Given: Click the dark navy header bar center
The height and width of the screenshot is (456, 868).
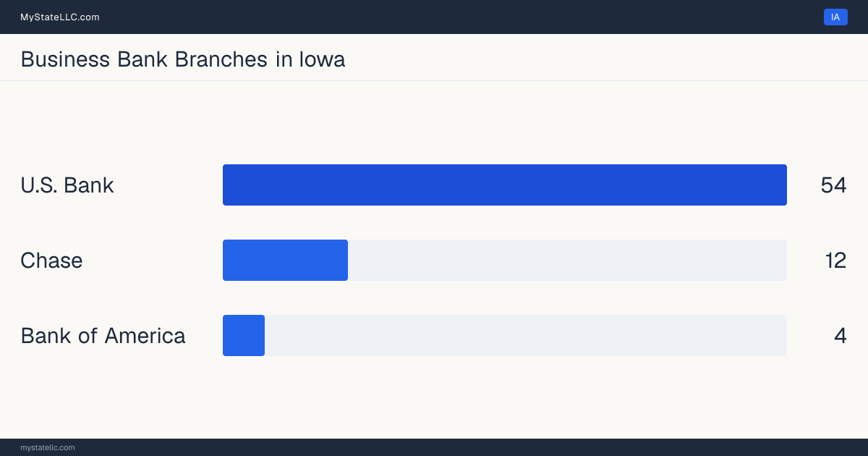Looking at the screenshot, I should [x=434, y=17].
